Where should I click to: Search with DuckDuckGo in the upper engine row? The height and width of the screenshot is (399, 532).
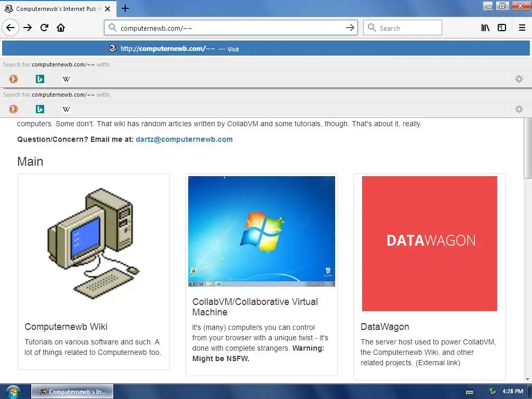[13, 79]
